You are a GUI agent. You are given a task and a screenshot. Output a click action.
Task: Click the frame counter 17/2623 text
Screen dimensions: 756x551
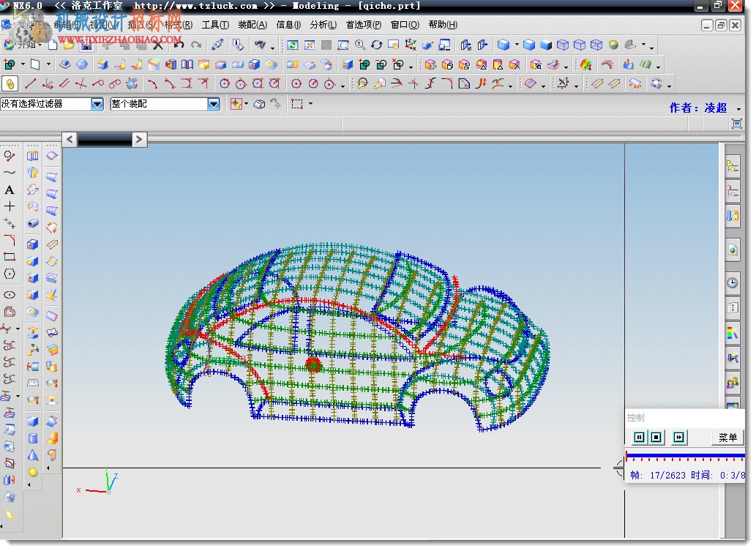click(667, 476)
